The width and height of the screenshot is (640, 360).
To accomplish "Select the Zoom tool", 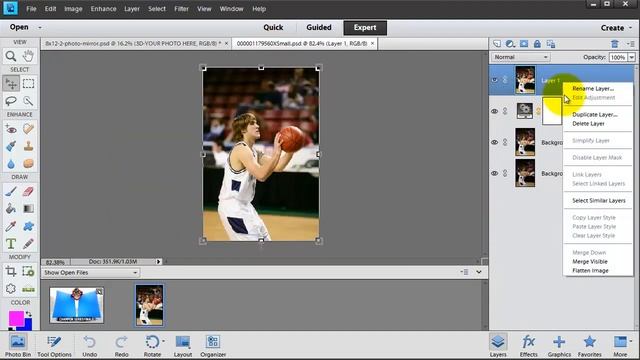I will click(11, 56).
